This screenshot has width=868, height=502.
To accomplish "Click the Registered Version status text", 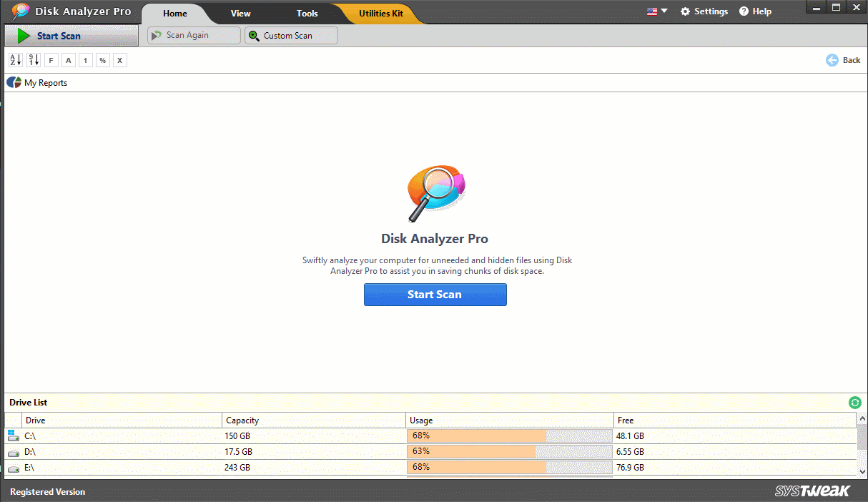I will click(x=47, y=492).
